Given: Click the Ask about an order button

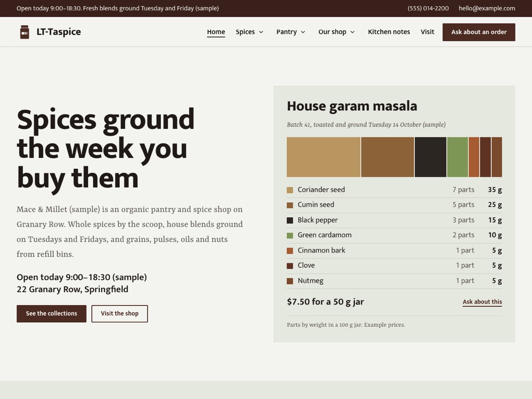Looking at the screenshot, I should tap(479, 32).
